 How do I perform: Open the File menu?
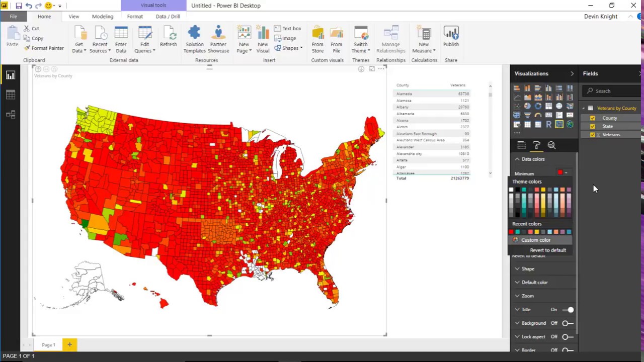click(13, 17)
